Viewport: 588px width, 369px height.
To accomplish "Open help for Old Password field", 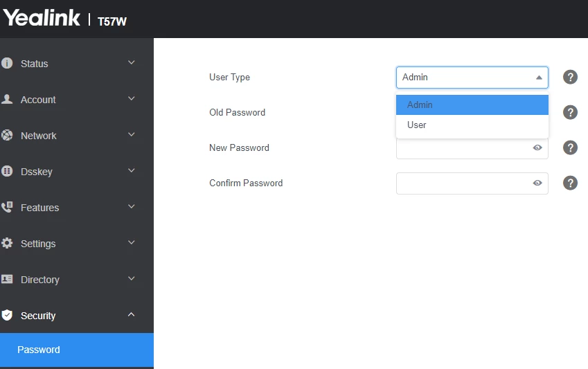I will (570, 112).
